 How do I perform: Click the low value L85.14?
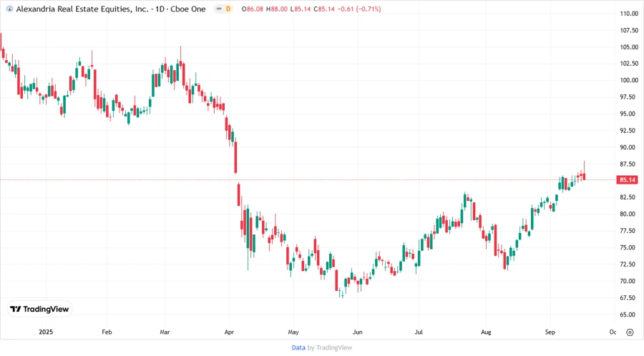301,9
